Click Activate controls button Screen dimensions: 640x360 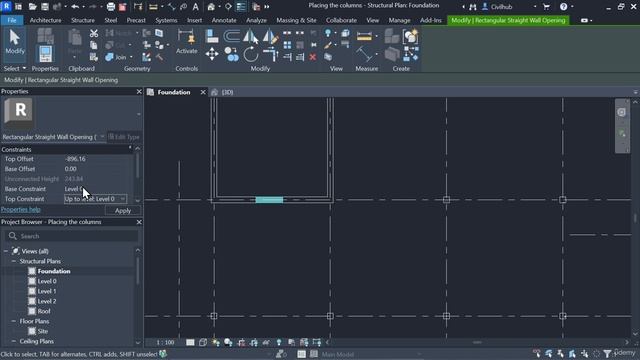(187, 42)
